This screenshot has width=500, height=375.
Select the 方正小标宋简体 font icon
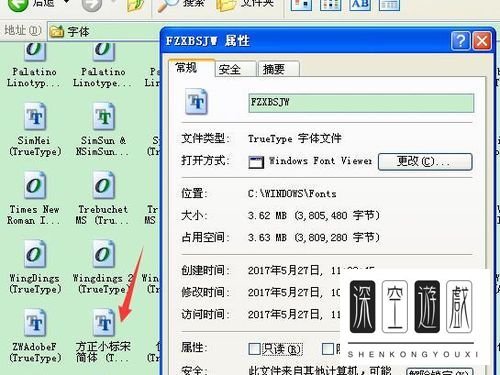coord(103,323)
